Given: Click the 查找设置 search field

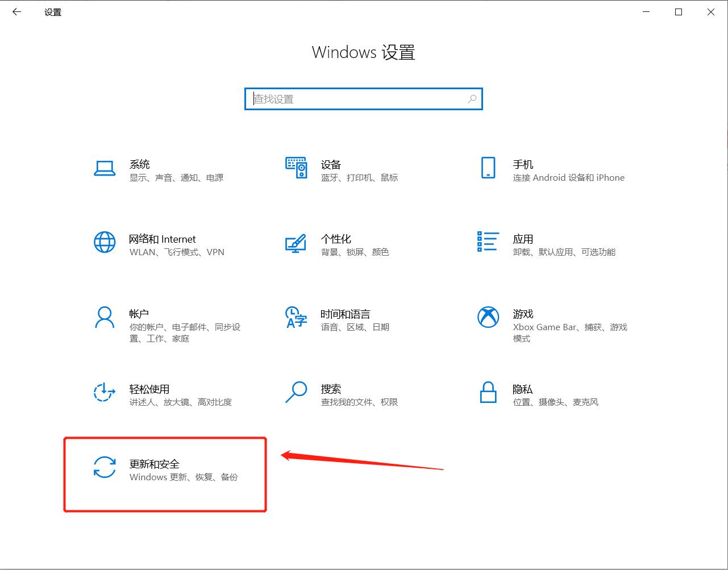Looking at the screenshot, I should [x=364, y=98].
